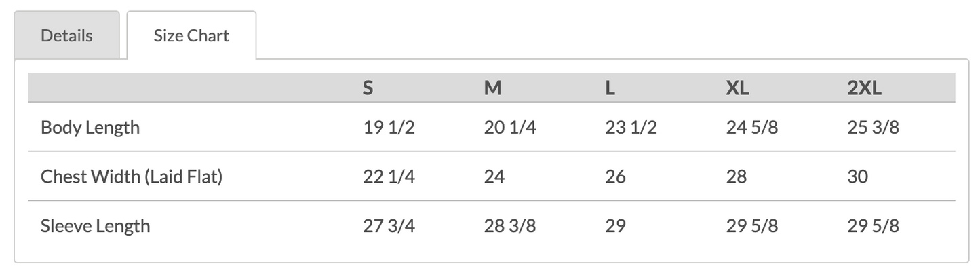This screenshot has height=279, width=980.
Task: Click the 25 3/8 body length cell
Action: coord(873,127)
